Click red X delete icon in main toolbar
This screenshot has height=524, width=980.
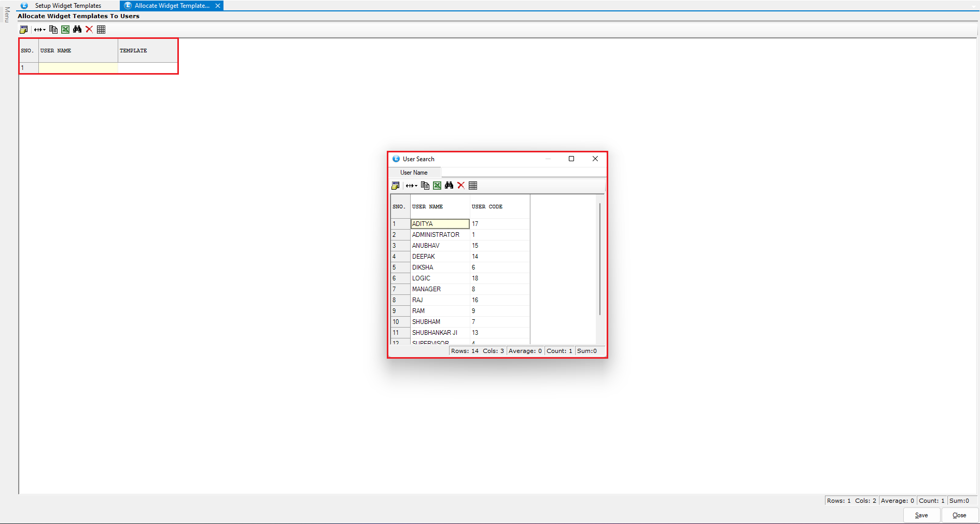pyautogui.click(x=89, y=30)
